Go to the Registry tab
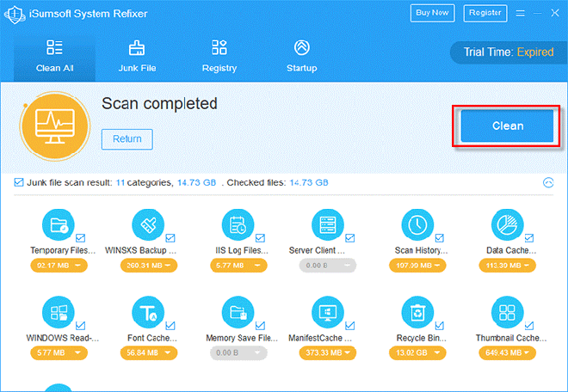This screenshot has height=392, width=568. coord(219,57)
